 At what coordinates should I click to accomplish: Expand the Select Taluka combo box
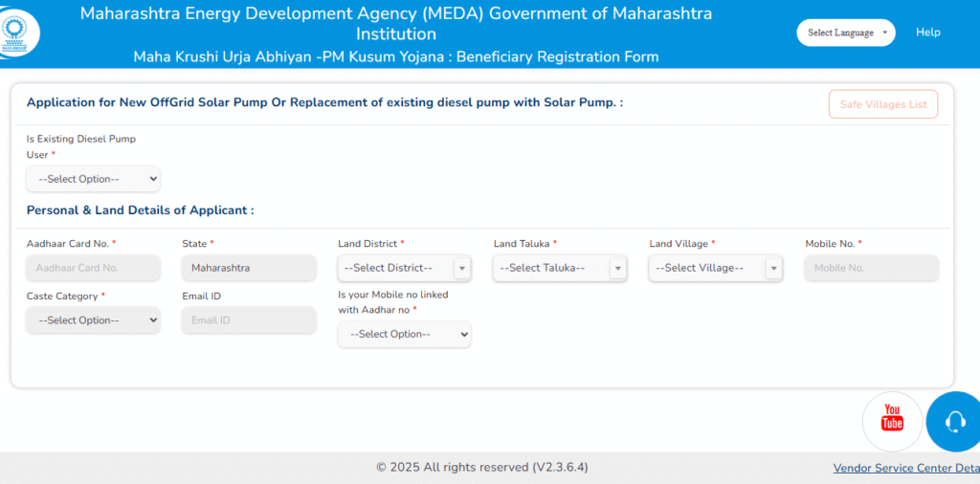560,268
